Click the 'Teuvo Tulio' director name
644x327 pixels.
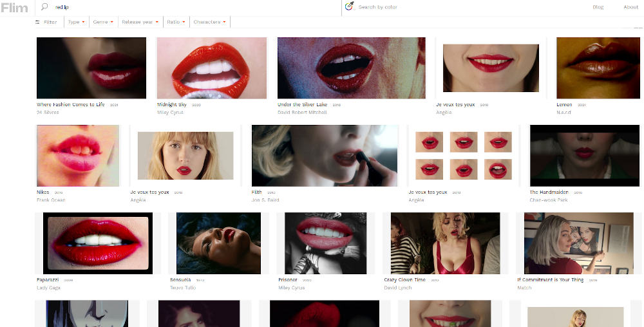[183, 288]
